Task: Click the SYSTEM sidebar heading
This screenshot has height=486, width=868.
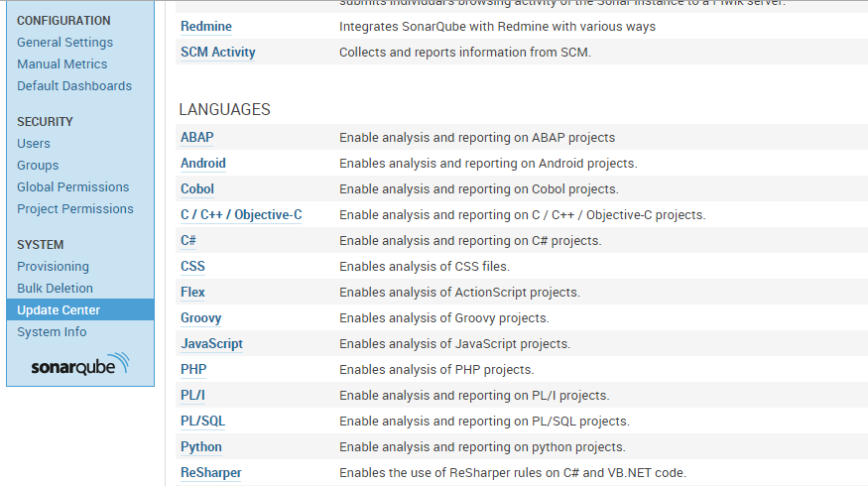Action: coord(41,245)
